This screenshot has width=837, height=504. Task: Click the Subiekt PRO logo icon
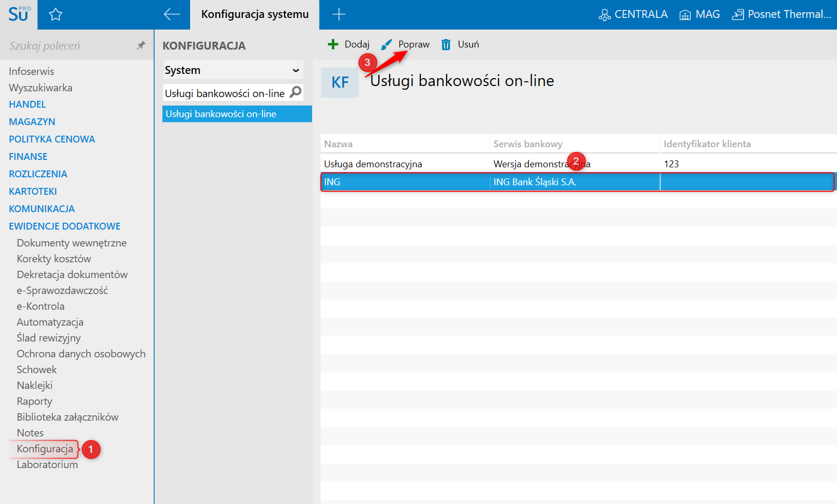pos(19,14)
